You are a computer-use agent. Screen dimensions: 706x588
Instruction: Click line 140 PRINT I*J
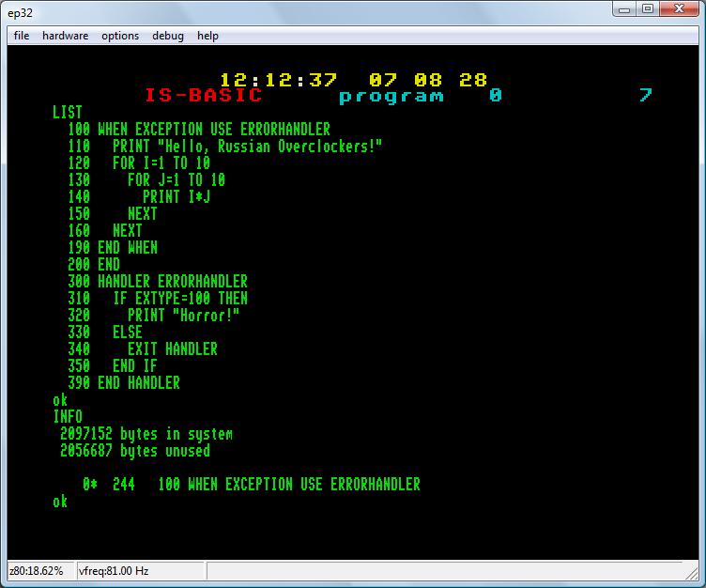[x=139, y=197]
